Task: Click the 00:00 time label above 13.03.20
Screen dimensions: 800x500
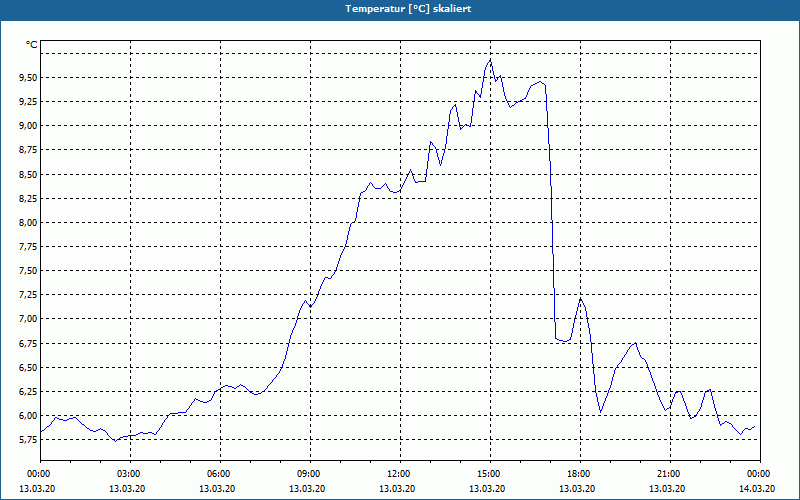Action: pos(38,474)
